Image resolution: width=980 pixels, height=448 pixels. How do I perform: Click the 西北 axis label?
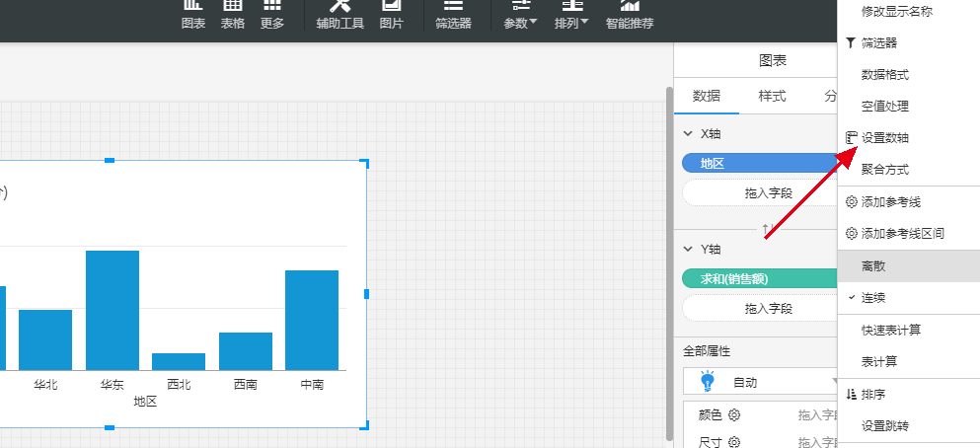pos(179,385)
